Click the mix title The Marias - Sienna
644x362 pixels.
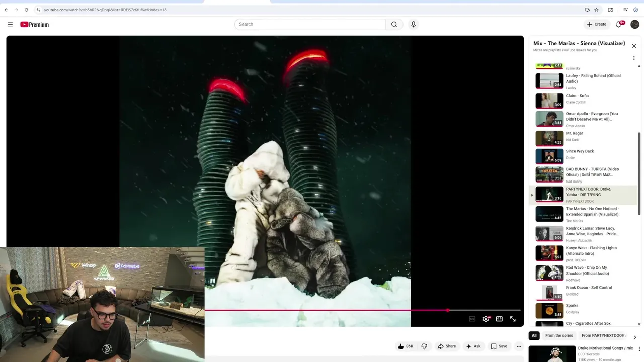pyautogui.click(x=579, y=43)
